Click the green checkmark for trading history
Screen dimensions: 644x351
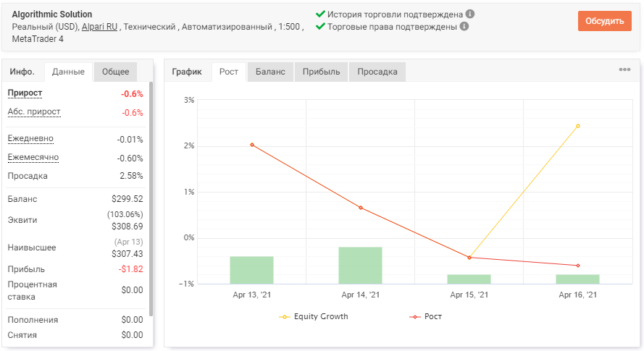(320, 14)
